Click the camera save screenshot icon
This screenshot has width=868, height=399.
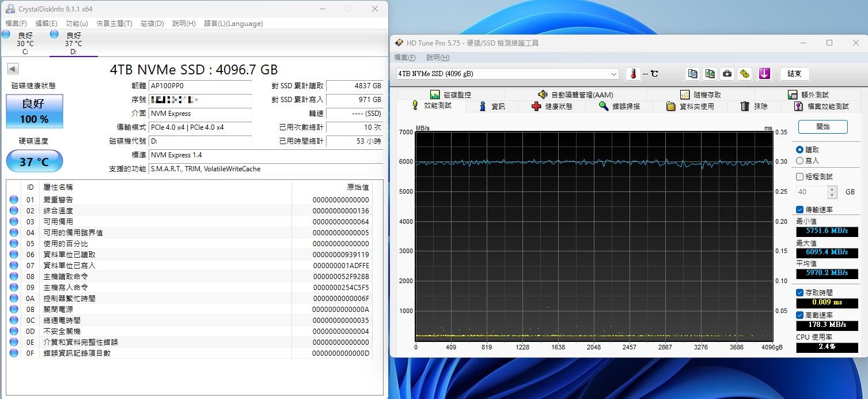(727, 74)
